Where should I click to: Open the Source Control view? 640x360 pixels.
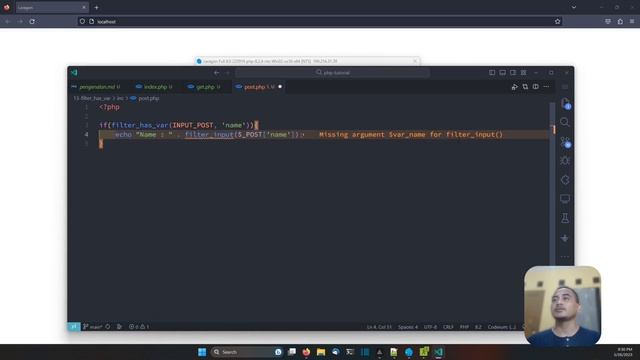coord(565,142)
